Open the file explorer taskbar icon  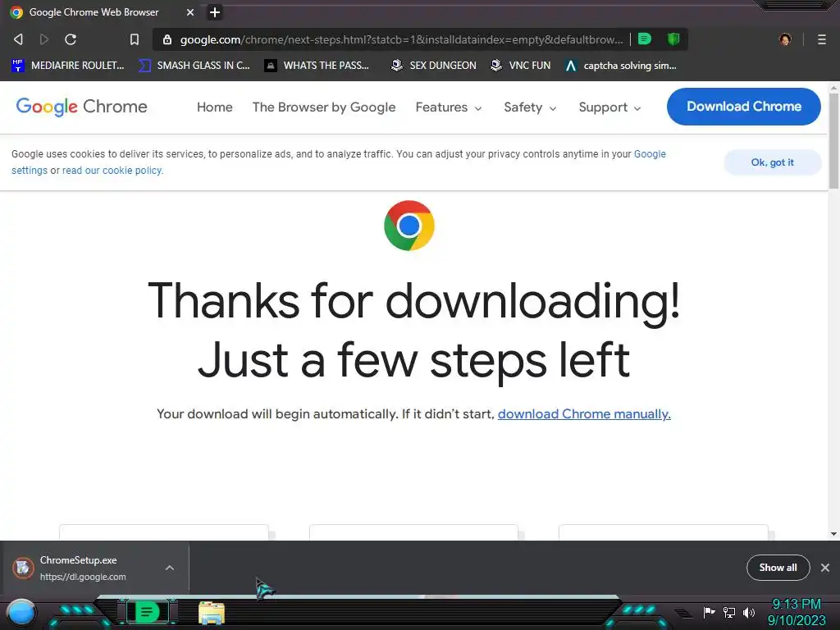click(211, 613)
